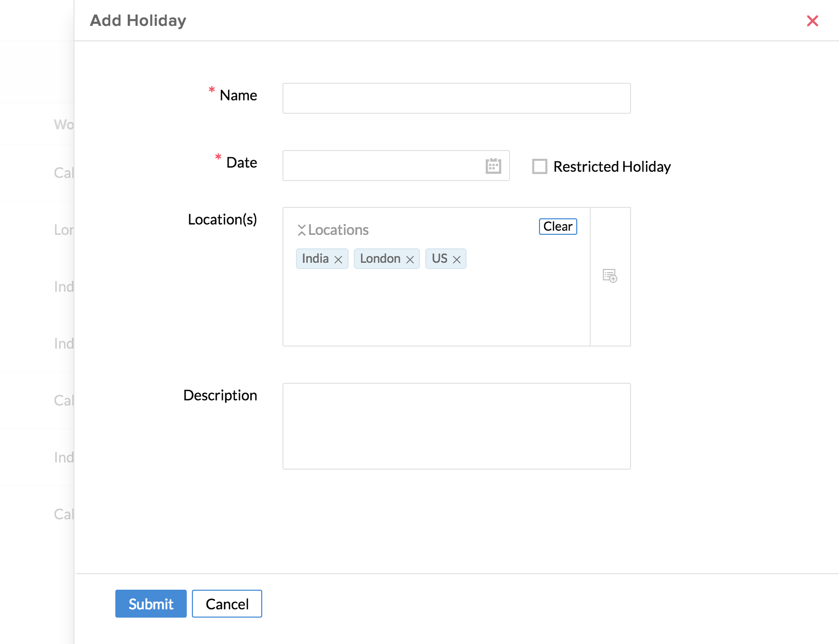Click the Date field

pyautogui.click(x=383, y=166)
